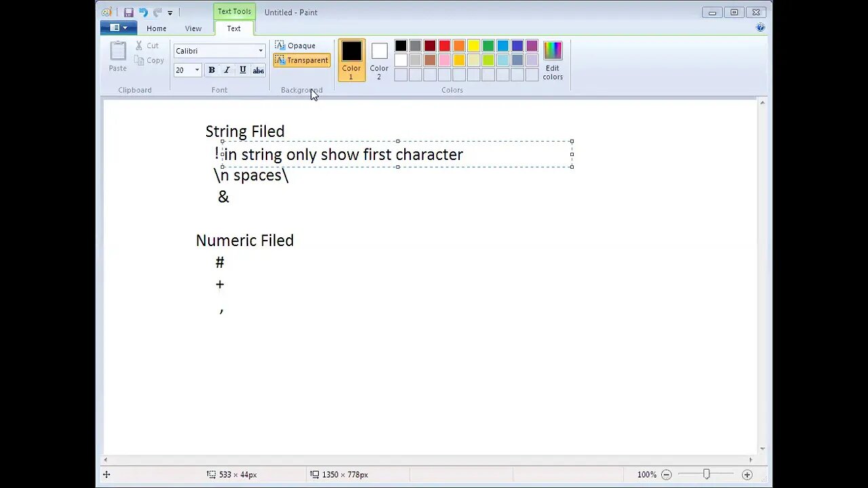Image resolution: width=868 pixels, height=488 pixels.
Task: Pick the black color swatch
Action: (x=401, y=46)
